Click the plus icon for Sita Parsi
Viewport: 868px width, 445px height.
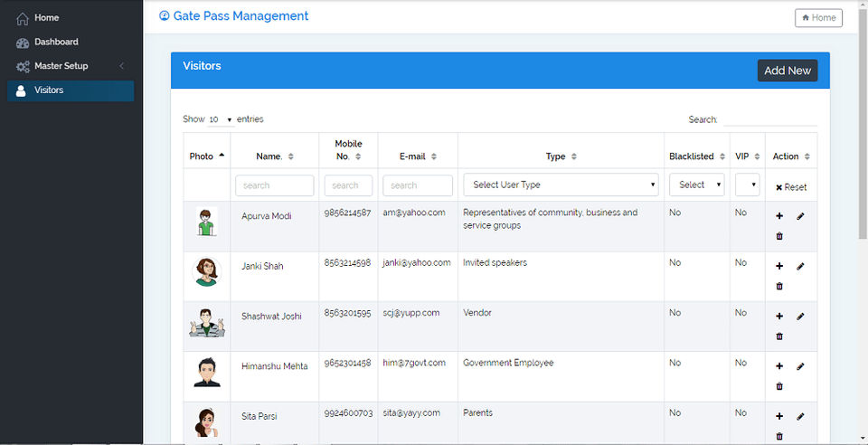tap(779, 416)
